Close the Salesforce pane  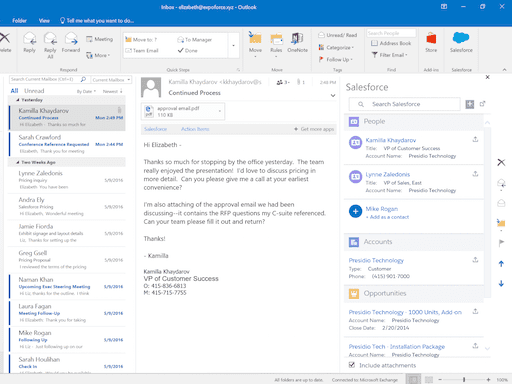[487, 77]
